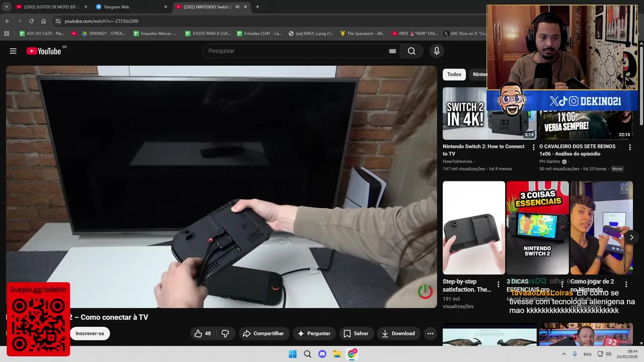Open the Windows Start menu
The width and height of the screenshot is (644, 362).
(x=292, y=354)
